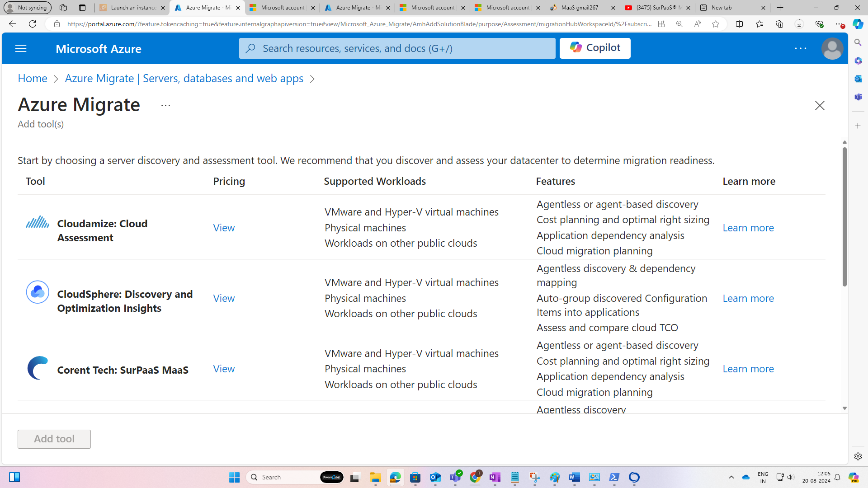The height and width of the screenshot is (488, 868).
Task: Open Windows Start menu
Action: coord(234,477)
